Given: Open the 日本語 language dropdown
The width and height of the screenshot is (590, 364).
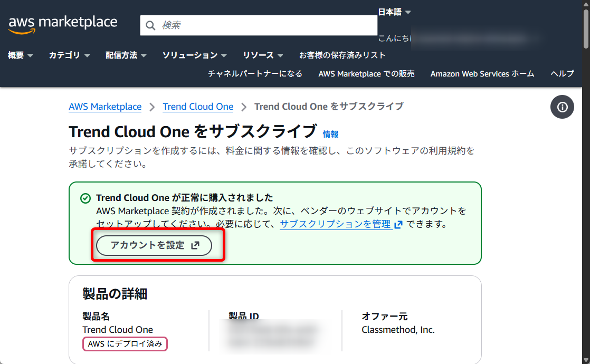Looking at the screenshot, I should click(394, 12).
